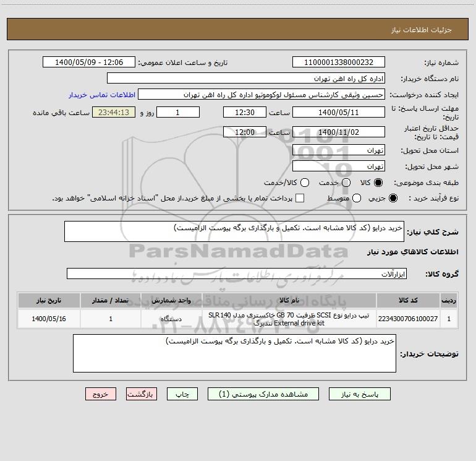Click the شهر محل تحویل field

pos(339,166)
